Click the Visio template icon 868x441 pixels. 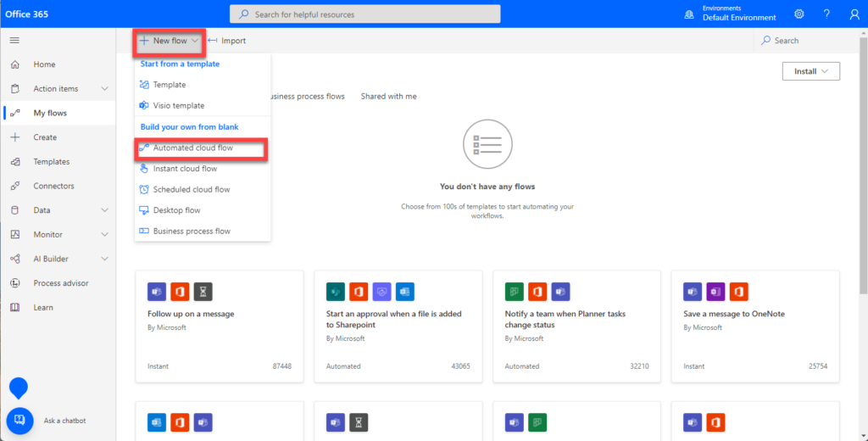[x=144, y=105]
